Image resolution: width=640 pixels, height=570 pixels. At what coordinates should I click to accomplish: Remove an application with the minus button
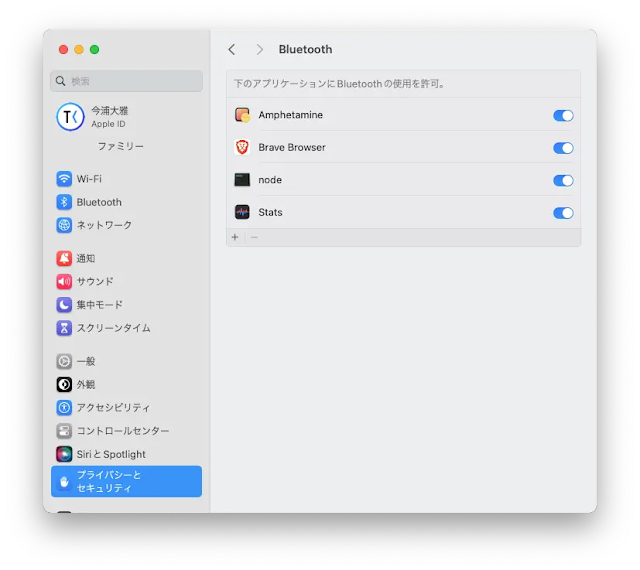pyautogui.click(x=254, y=237)
